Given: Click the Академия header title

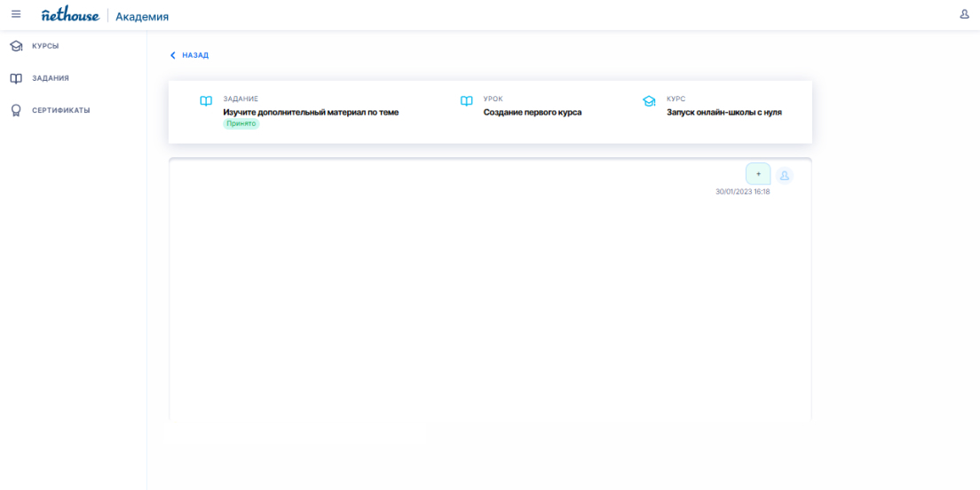Looking at the screenshot, I should (142, 16).
